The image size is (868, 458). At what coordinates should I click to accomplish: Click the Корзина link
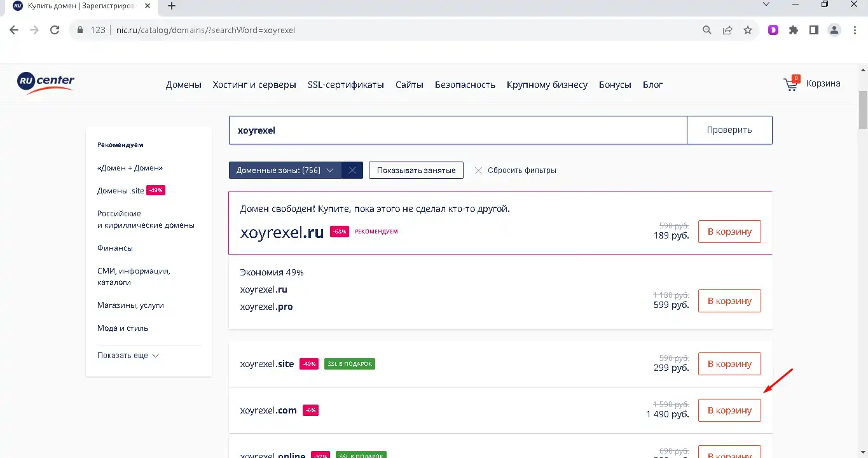pyautogui.click(x=823, y=83)
